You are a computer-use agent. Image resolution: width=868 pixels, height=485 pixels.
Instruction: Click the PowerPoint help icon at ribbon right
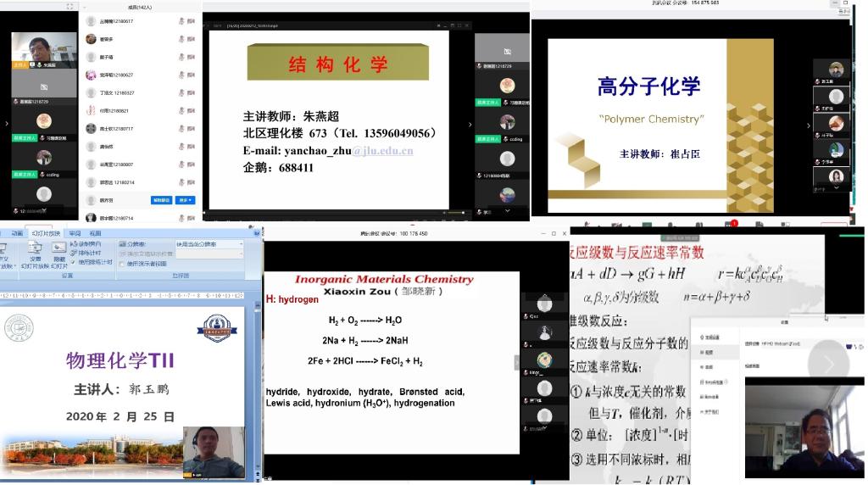pyautogui.click(x=255, y=233)
